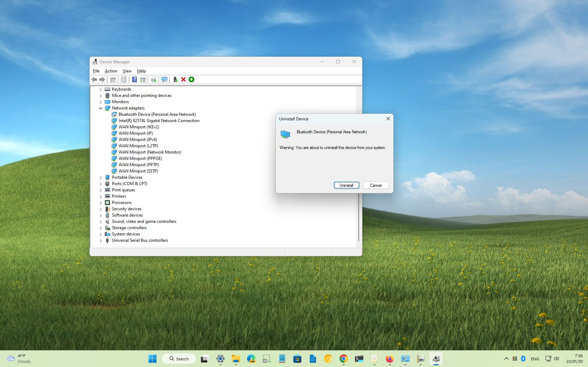The image size is (588, 367).
Task: Launch Firefox from taskbar
Action: [390, 359]
